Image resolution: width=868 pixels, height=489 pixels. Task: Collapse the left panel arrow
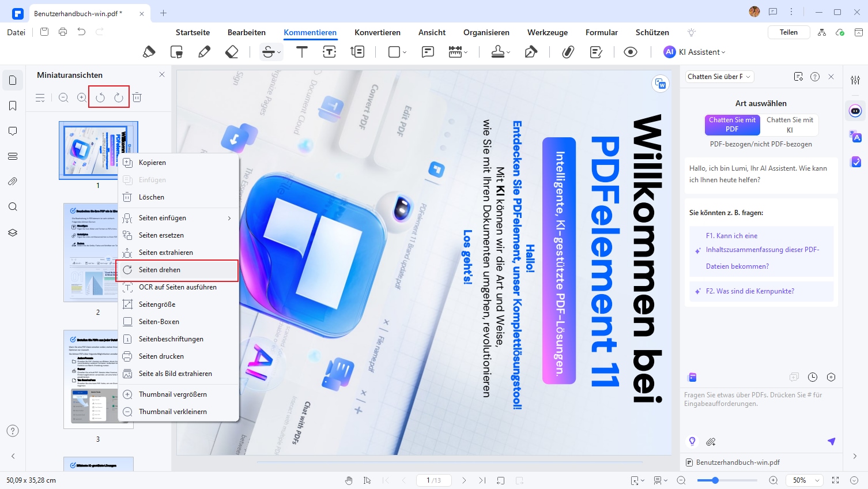13,456
